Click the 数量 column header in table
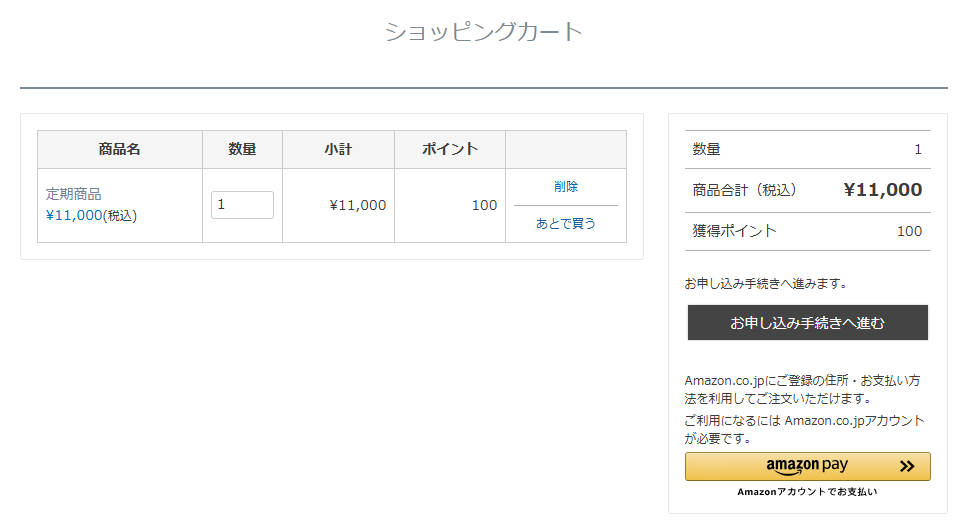The width and height of the screenshot is (955, 525). pyautogui.click(x=242, y=149)
